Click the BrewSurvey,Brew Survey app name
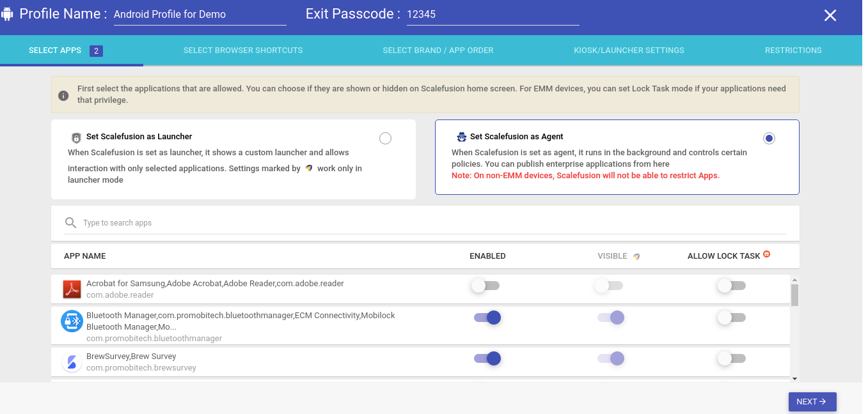 pos(131,356)
